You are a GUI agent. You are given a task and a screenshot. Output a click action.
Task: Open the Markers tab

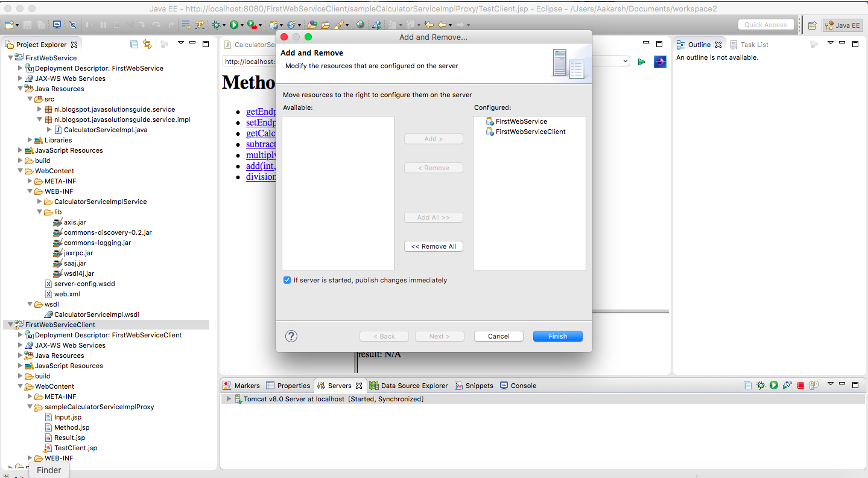[241, 386]
